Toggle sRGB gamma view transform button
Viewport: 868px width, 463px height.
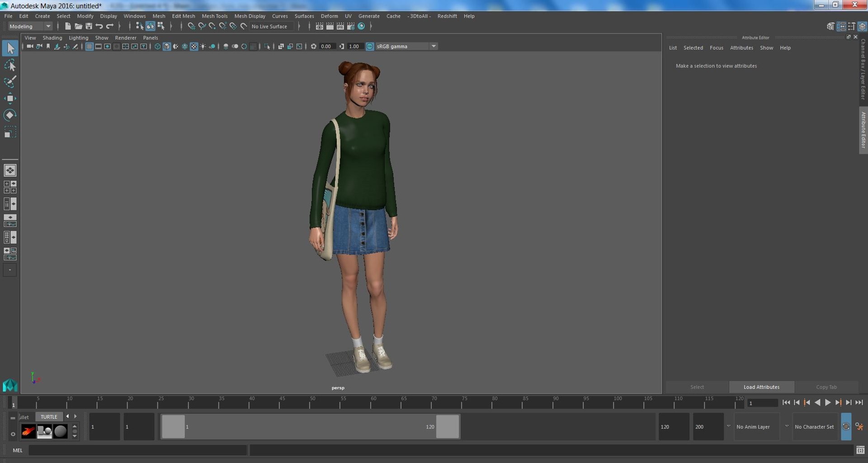[370, 46]
